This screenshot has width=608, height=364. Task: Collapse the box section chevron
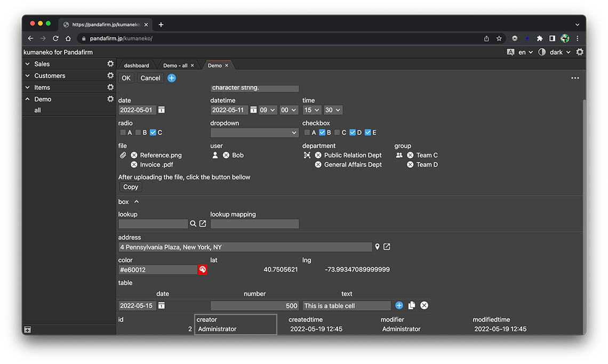[137, 202]
